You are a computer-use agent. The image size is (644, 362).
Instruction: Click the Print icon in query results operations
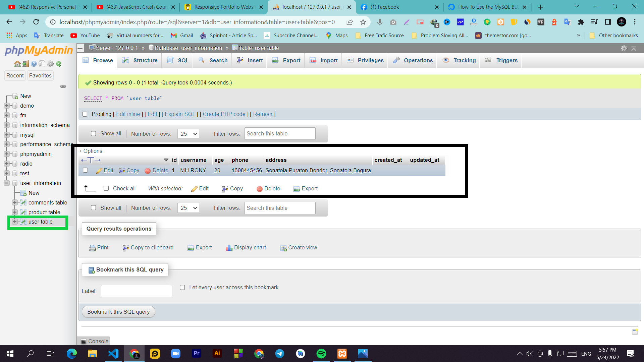92,248
